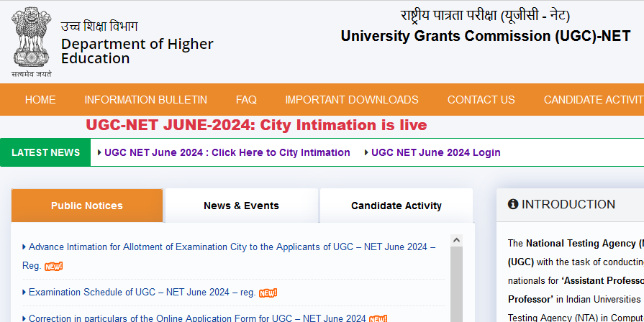Click the national emblem logo

coord(32,42)
